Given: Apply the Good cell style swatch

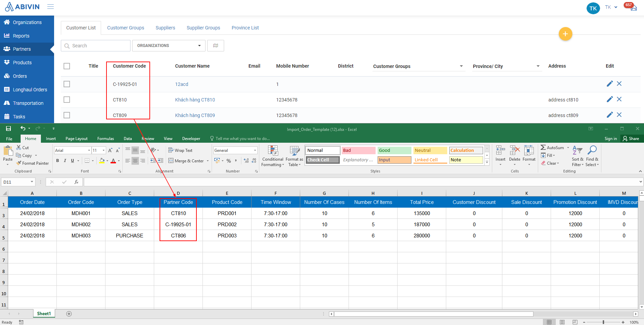Looking at the screenshot, I should pos(394,150).
